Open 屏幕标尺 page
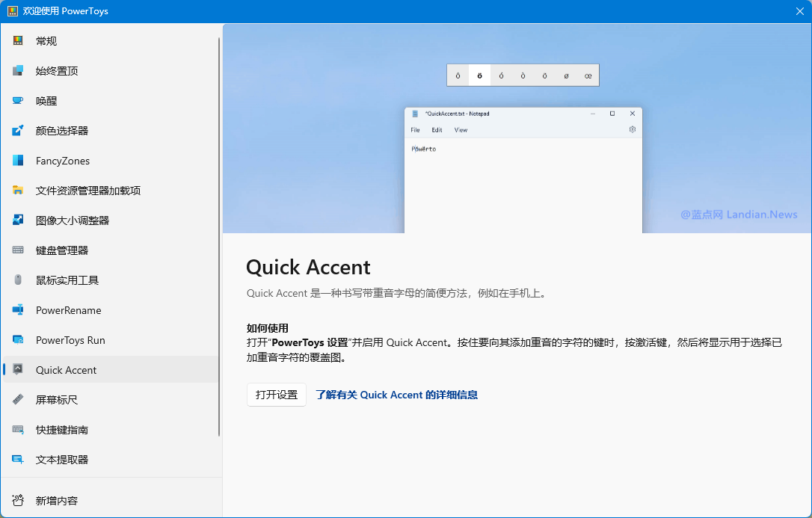Image resolution: width=812 pixels, height=518 pixels. pyautogui.click(x=111, y=400)
